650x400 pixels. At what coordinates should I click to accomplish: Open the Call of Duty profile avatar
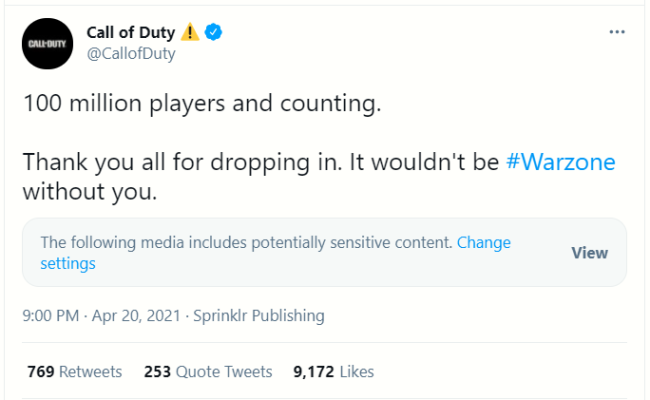click(47, 44)
